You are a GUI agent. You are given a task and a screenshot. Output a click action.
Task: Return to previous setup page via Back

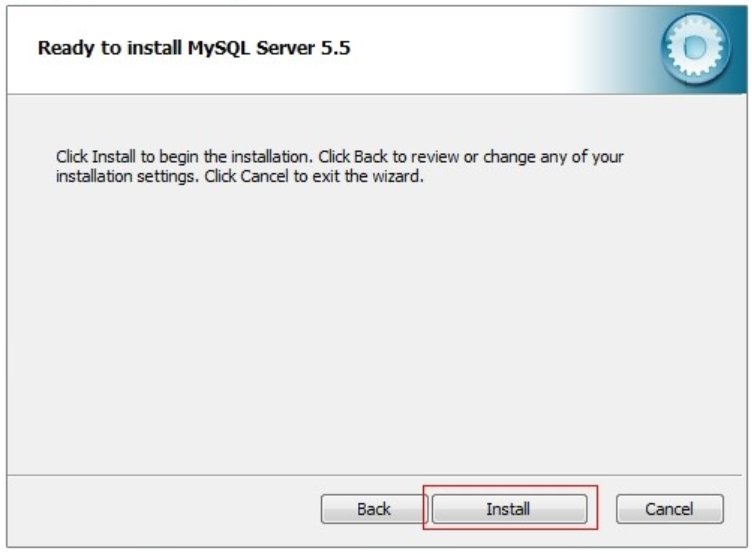pyautogui.click(x=373, y=509)
